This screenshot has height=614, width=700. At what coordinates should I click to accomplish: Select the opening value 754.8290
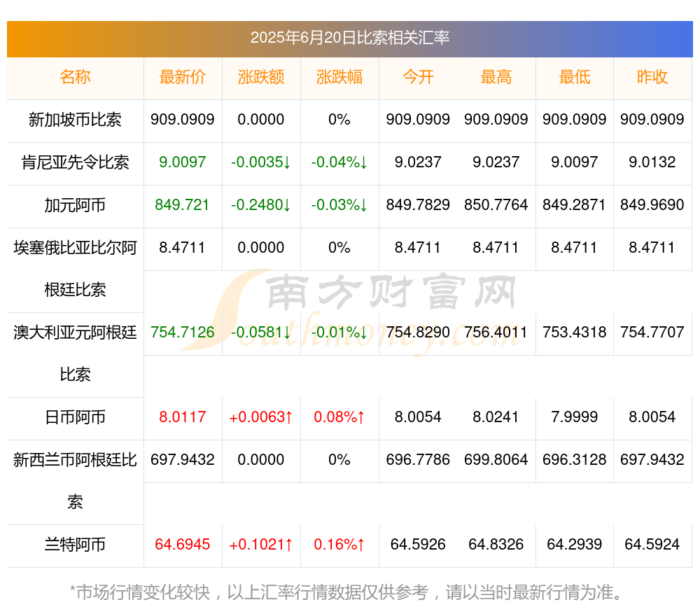pos(418,333)
